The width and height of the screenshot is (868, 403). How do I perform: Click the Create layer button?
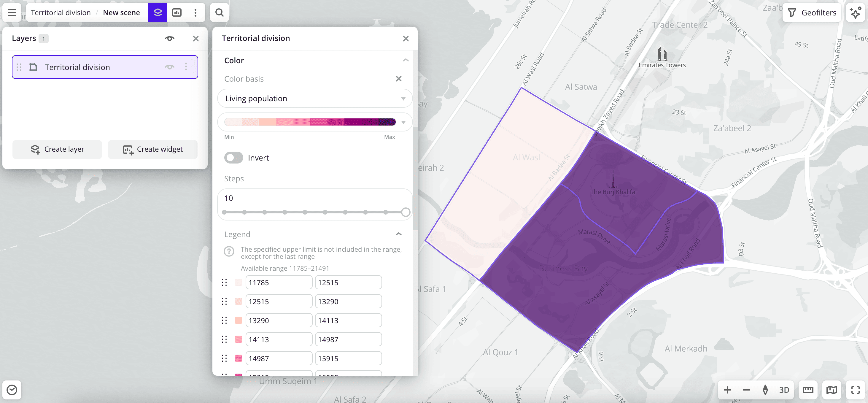click(x=57, y=149)
